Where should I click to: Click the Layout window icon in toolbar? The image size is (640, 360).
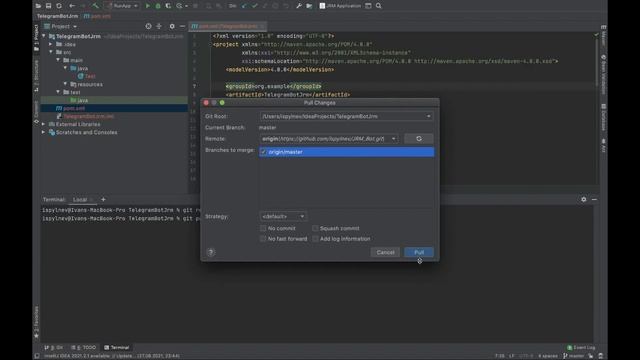point(368,6)
